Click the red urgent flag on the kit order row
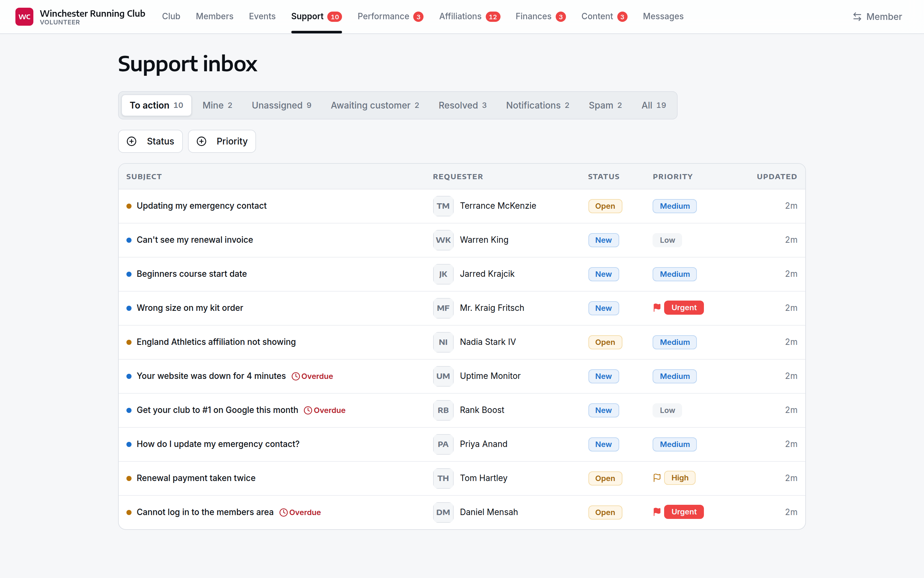Viewport: 924px width, 578px height. coord(657,308)
